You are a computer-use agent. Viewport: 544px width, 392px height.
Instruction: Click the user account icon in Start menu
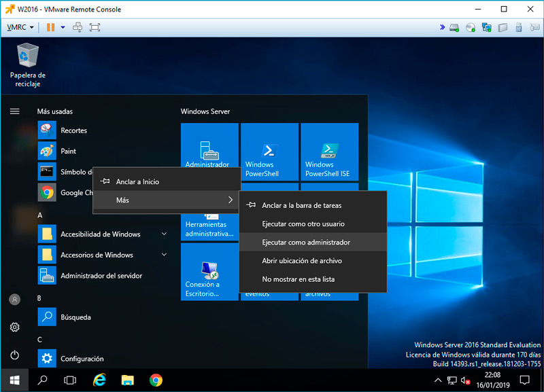point(14,300)
